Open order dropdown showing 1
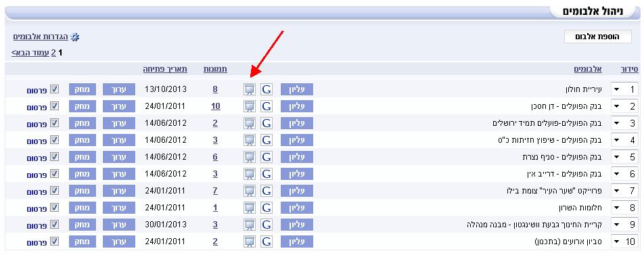This screenshot has width=644, height=253. pos(624,89)
